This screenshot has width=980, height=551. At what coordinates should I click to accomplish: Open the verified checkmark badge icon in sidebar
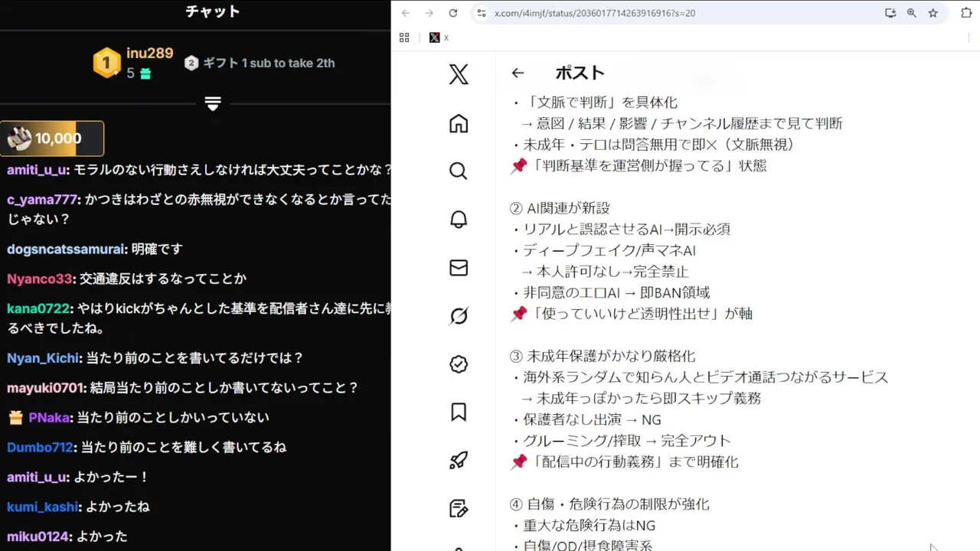coord(459,364)
